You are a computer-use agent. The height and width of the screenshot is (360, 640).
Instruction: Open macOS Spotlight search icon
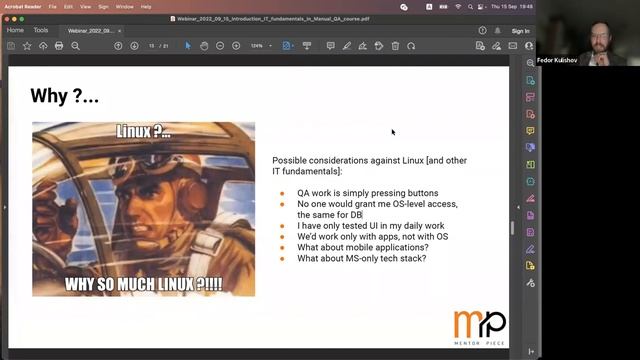pos(470,7)
